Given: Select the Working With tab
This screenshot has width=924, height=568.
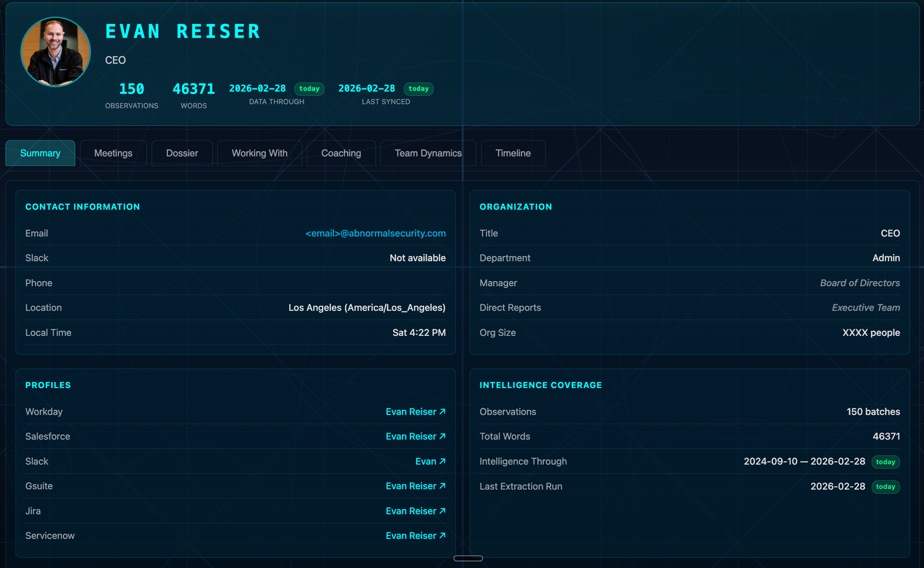Looking at the screenshot, I should coord(260,153).
